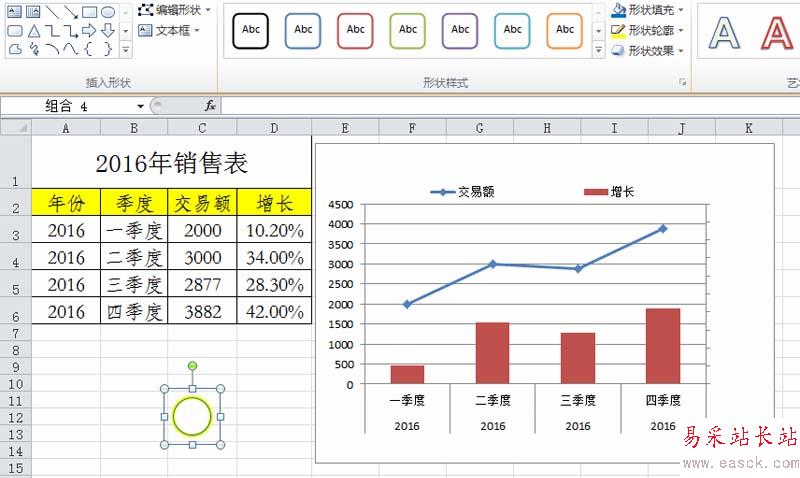The width and height of the screenshot is (800, 478).
Task: Pick the straight line shape
Action: tap(52, 11)
